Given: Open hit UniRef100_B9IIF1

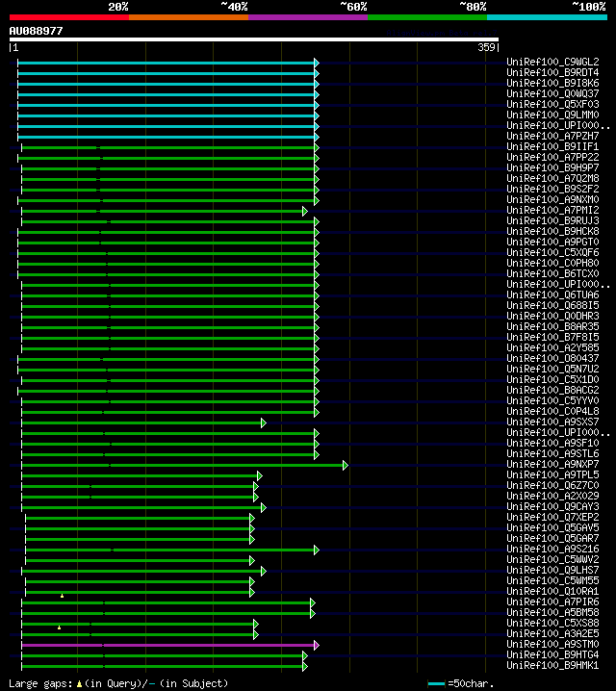Looking at the screenshot, I should tap(552, 146).
